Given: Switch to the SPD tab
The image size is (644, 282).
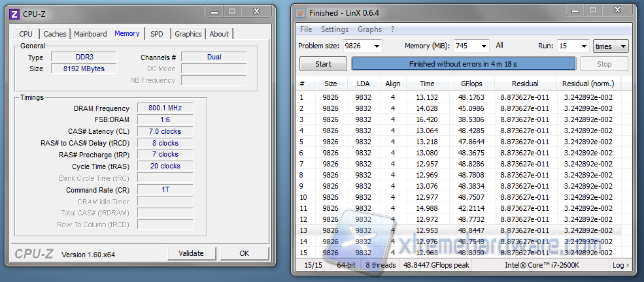Looking at the screenshot, I should [157, 34].
